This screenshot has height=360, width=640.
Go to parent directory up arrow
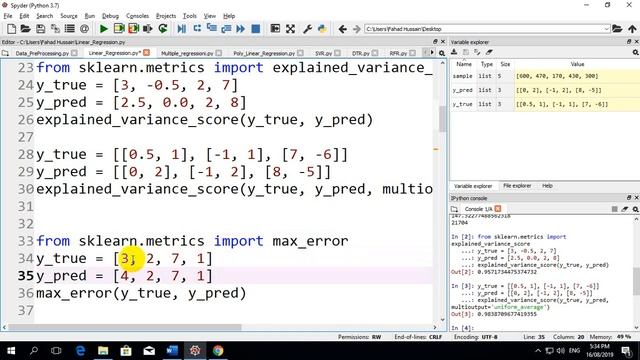(x=632, y=29)
